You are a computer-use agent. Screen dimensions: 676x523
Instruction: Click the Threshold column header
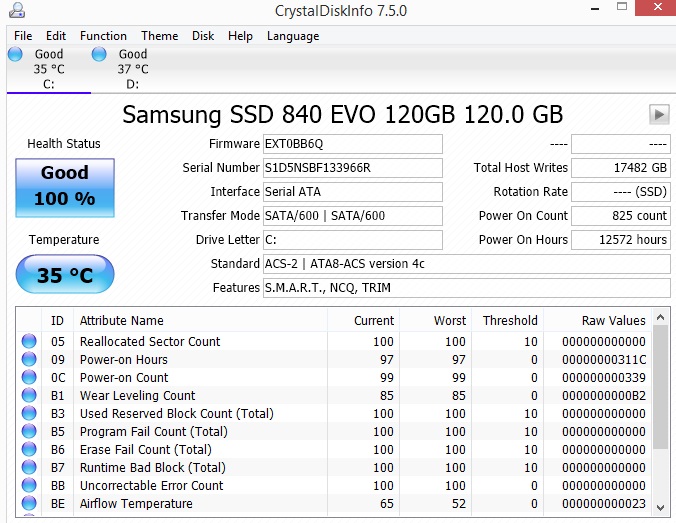507,321
